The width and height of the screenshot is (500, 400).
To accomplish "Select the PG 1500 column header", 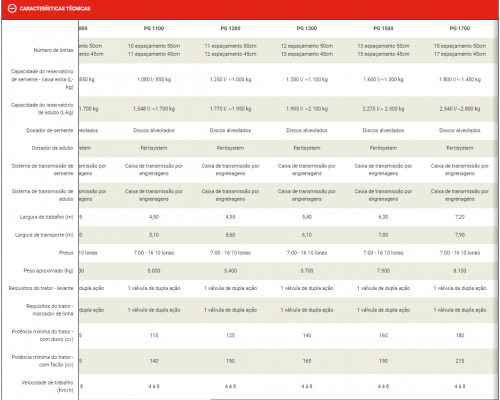I will pos(383,28).
